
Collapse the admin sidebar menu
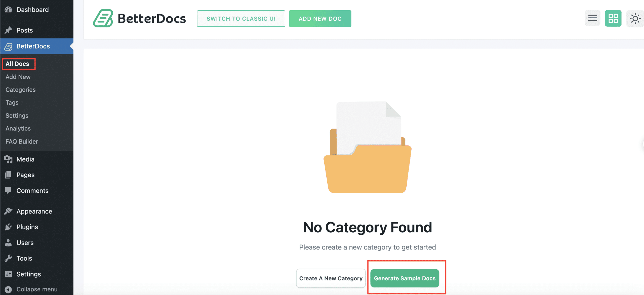tap(8, 289)
